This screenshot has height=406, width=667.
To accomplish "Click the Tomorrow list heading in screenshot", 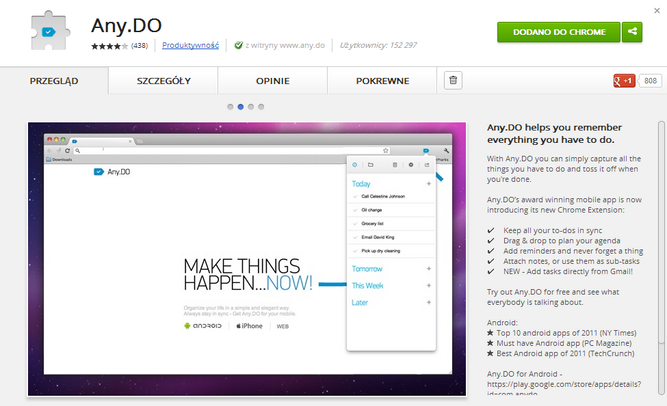I will [367, 269].
